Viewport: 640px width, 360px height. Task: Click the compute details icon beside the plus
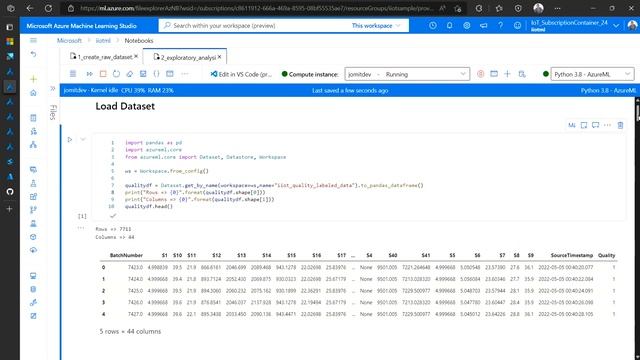click(522, 74)
